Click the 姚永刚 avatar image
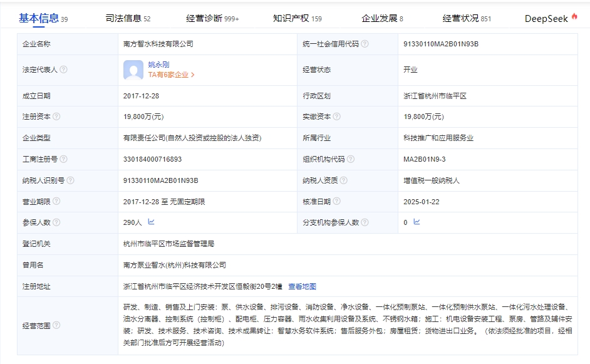 (133, 70)
